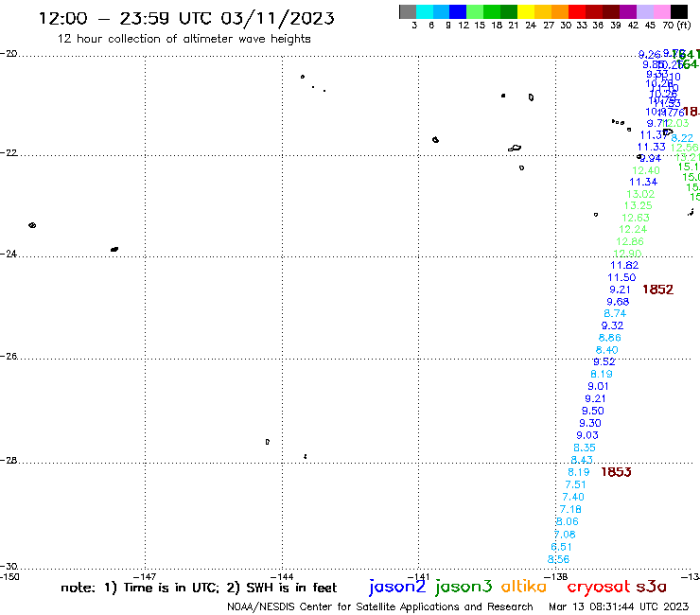700x615 pixels.
Task: Click the 9.30 wave height value
Action: click(x=590, y=423)
